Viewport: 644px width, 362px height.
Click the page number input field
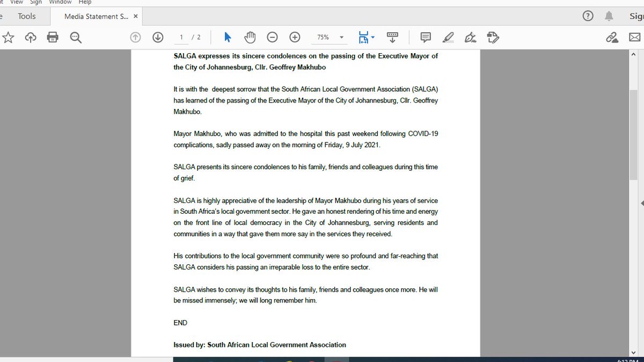coord(181,37)
